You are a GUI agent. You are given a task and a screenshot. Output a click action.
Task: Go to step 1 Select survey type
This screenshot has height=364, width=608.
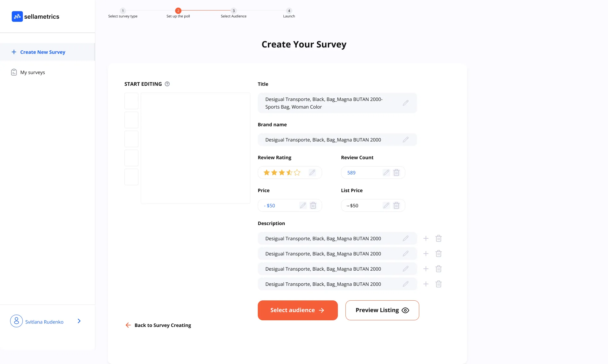pyautogui.click(x=123, y=13)
